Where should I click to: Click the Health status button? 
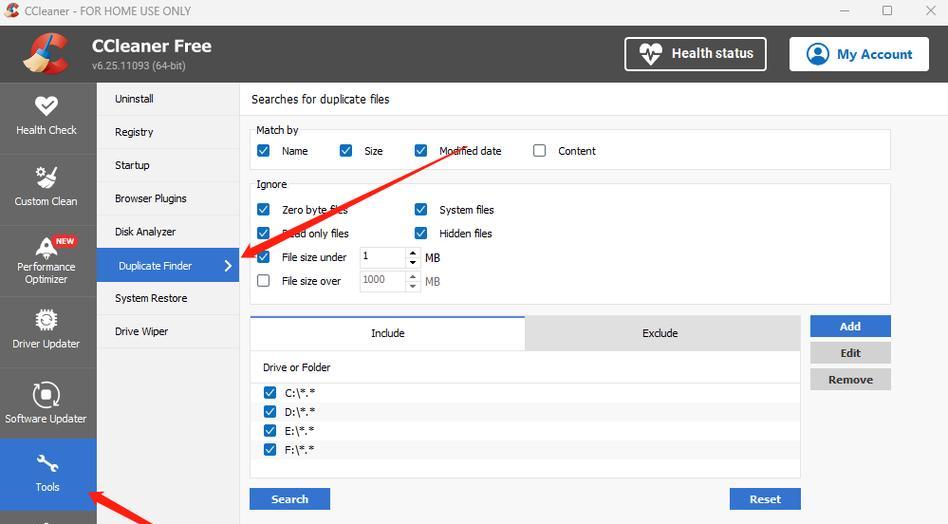click(695, 54)
